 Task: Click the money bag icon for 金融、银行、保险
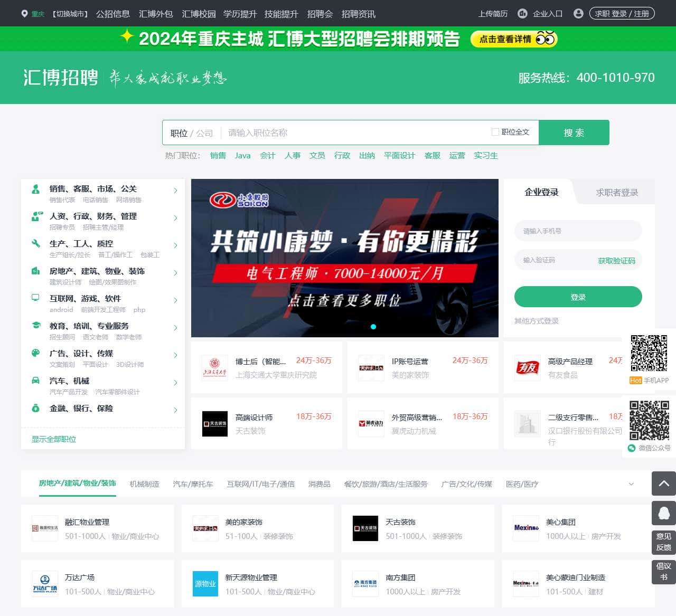coord(35,408)
